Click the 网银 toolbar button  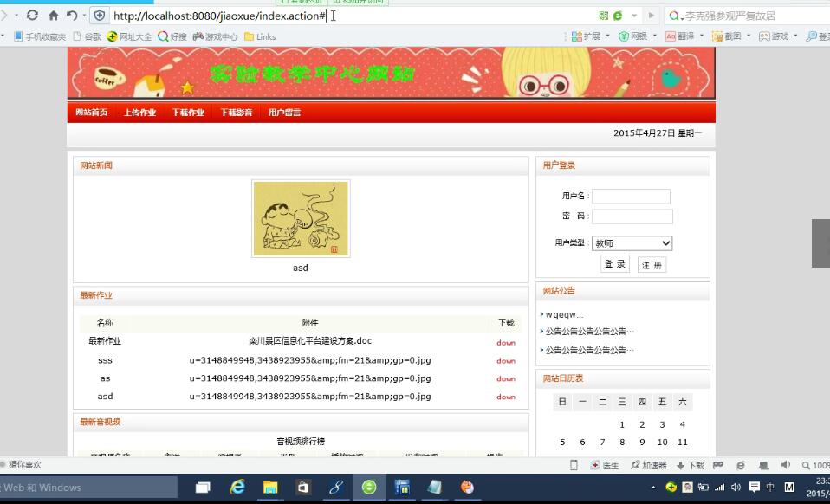click(633, 36)
